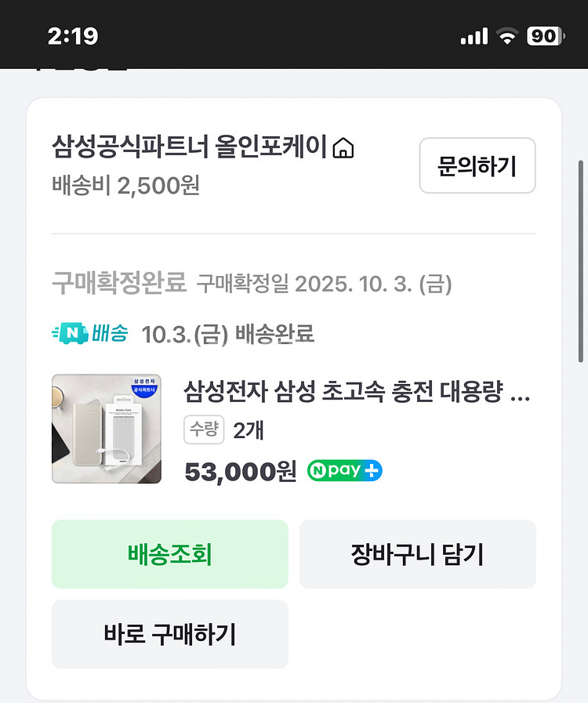Tap the Npay plus badge
Viewport: 588px width, 703px height.
344,470
